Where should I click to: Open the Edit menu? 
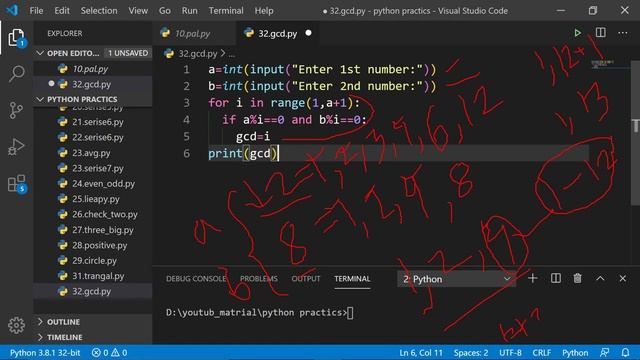tap(62, 11)
